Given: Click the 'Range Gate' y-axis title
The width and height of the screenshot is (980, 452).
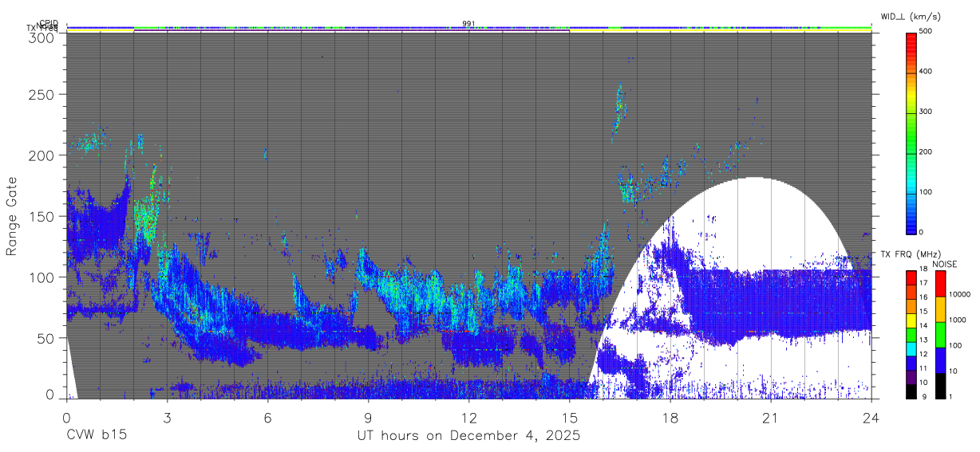Looking at the screenshot, I should [x=12, y=216].
